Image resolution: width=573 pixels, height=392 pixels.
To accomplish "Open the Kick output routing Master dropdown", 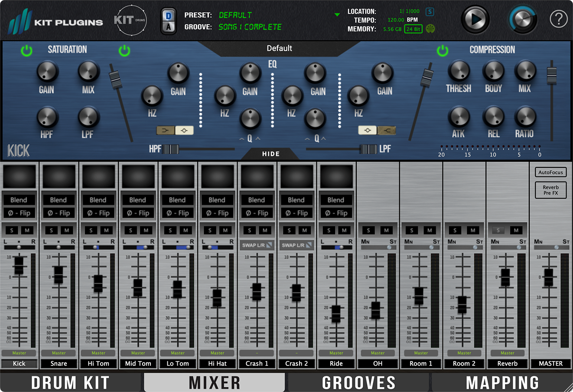I will click(19, 353).
